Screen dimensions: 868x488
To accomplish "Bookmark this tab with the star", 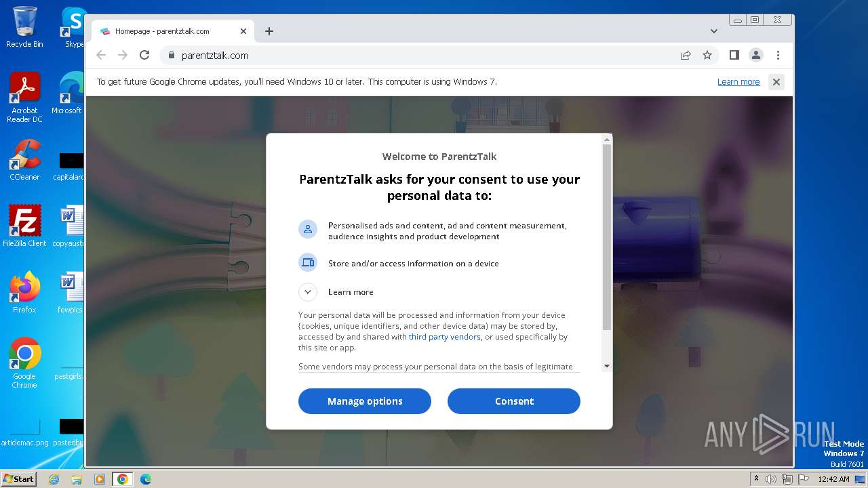I will (x=707, y=55).
